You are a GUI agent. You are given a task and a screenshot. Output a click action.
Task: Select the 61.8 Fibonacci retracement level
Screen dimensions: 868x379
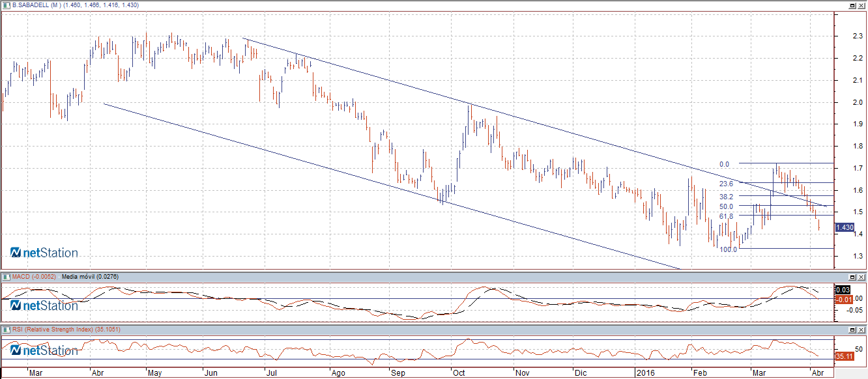pyautogui.click(x=727, y=216)
